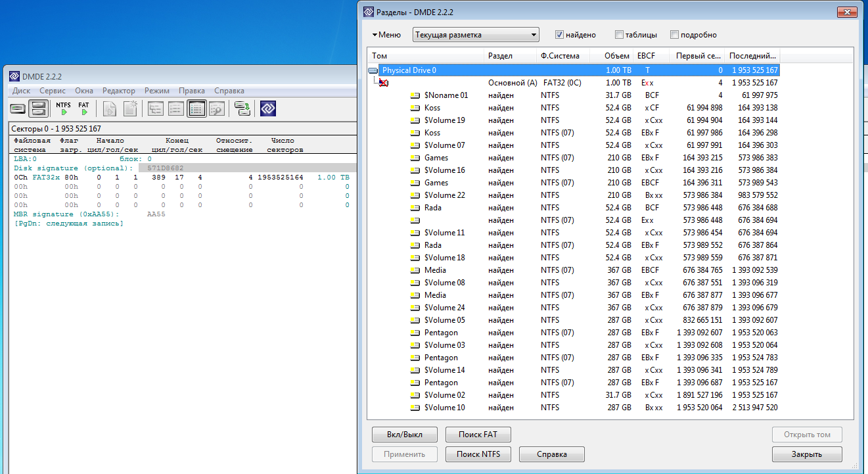868x474 pixels.
Task: Enable the 'таблицы' checkbox
Action: 619,35
